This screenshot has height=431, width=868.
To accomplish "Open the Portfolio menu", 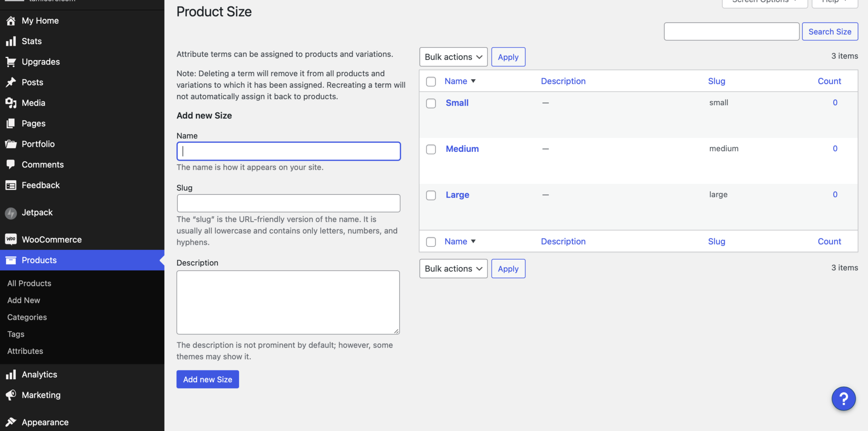I will [82, 144].
